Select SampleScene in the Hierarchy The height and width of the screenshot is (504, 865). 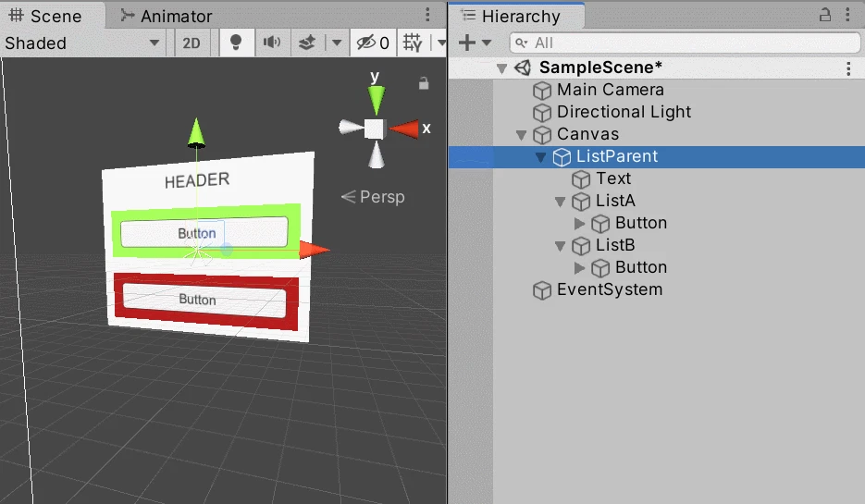tap(600, 68)
